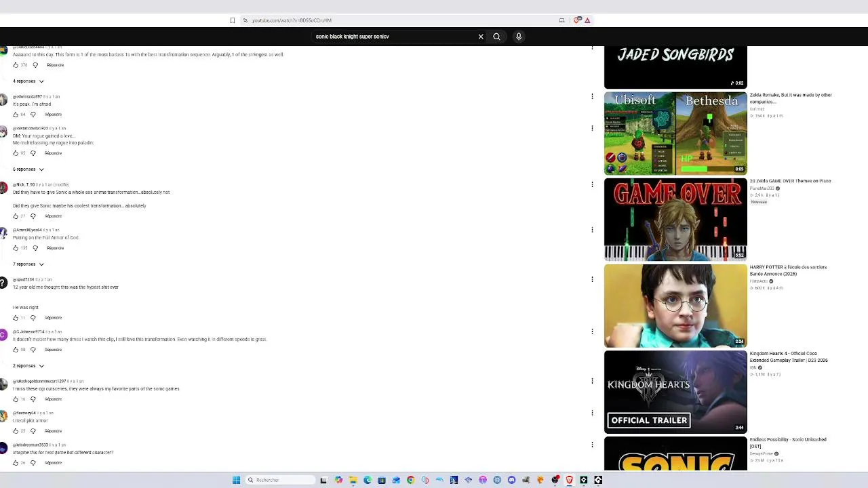Dislike the "Did they have to give Sonic" comment
Image resolution: width=868 pixels, height=488 pixels.
pyautogui.click(x=33, y=216)
